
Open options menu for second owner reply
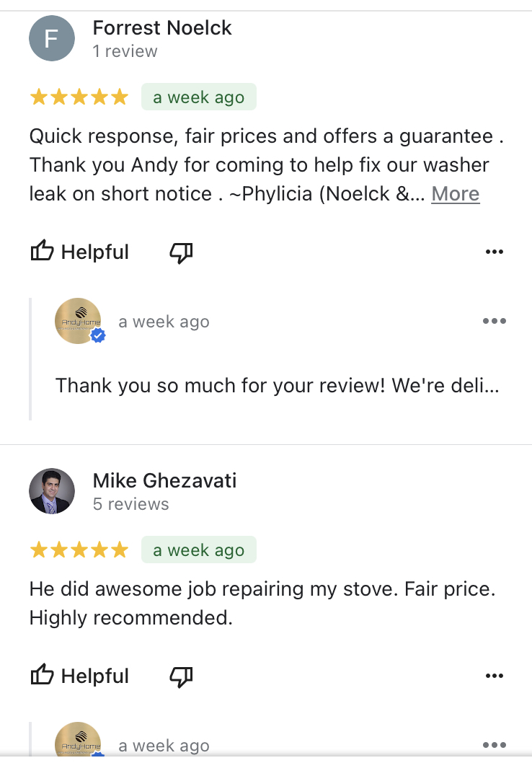(x=494, y=745)
